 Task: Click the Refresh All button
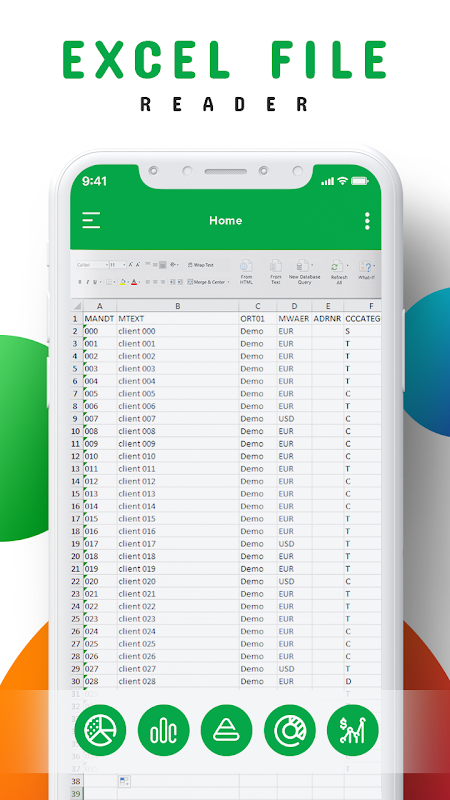tap(339, 271)
